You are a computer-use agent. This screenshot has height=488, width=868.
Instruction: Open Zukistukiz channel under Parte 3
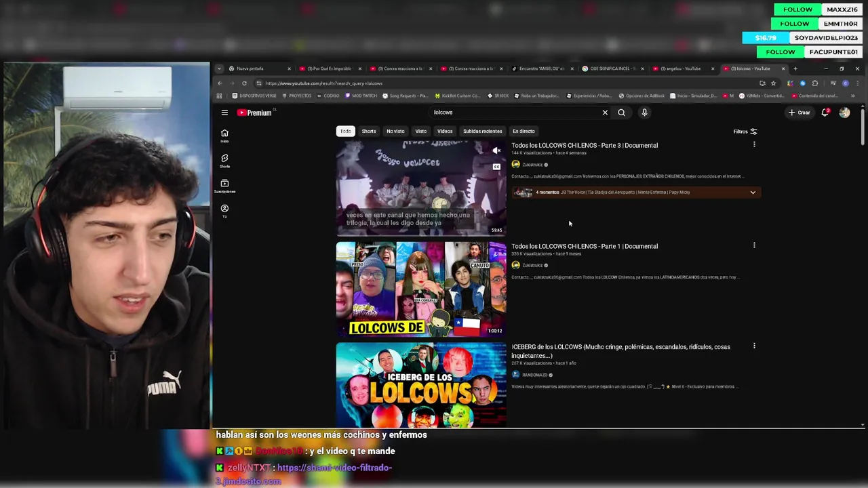coord(532,165)
